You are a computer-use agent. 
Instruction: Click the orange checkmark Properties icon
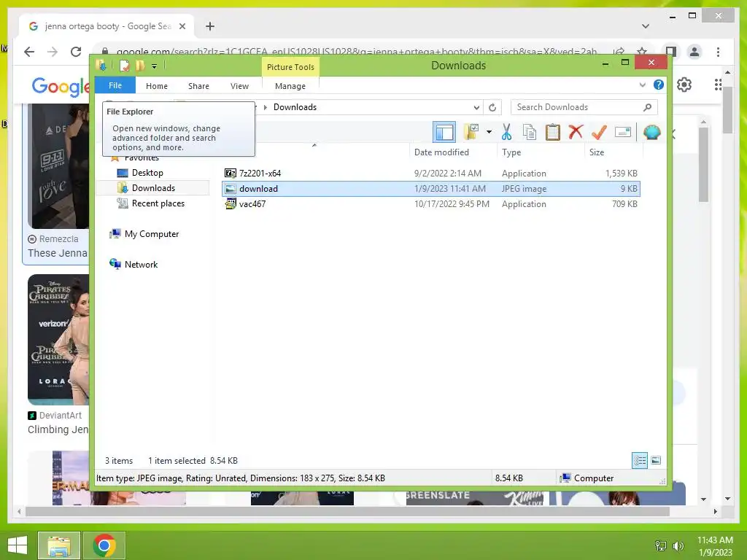pyautogui.click(x=599, y=132)
